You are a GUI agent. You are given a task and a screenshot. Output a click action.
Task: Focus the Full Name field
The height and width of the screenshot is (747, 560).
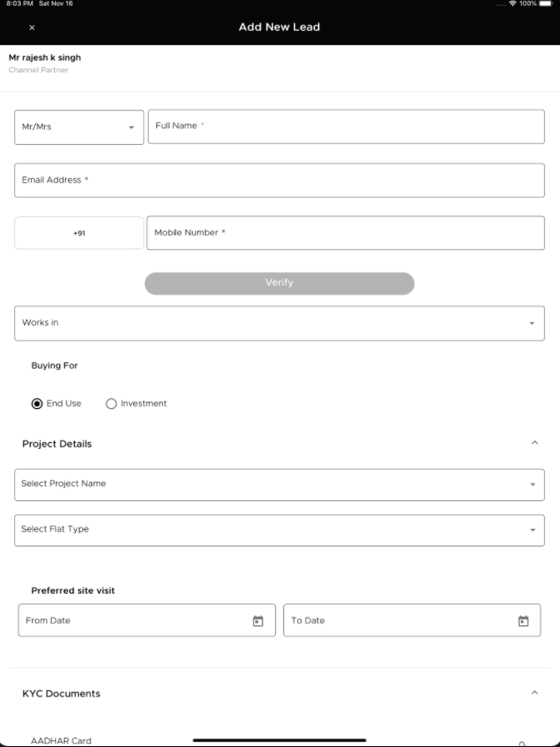tap(346, 127)
